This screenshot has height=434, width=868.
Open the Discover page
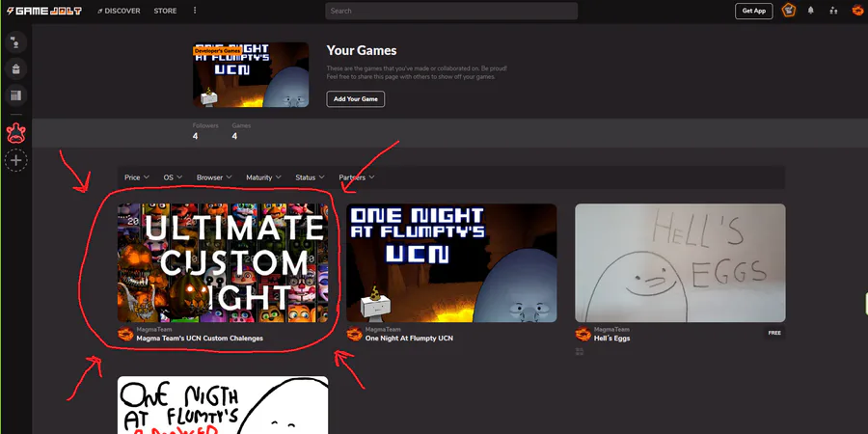[119, 11]
